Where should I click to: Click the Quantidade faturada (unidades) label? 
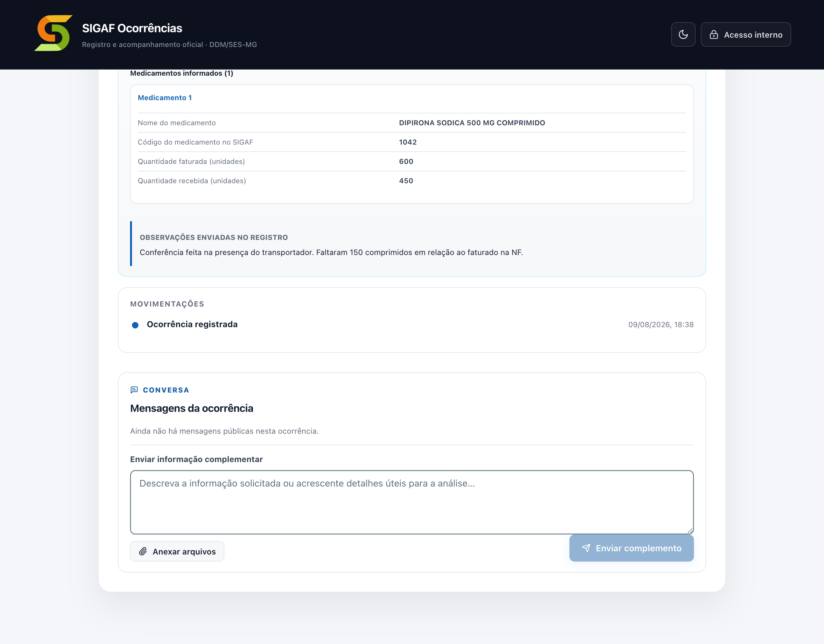[191, 162]
